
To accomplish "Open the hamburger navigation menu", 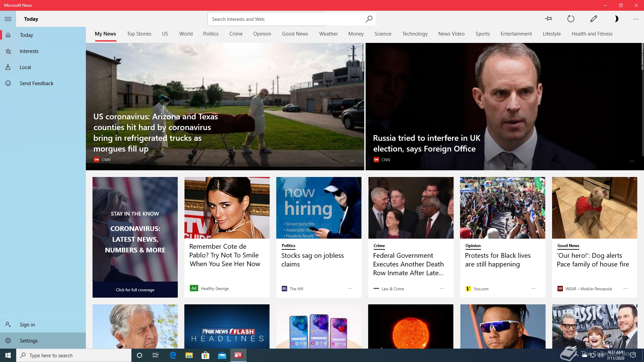I will click(8, 19).
